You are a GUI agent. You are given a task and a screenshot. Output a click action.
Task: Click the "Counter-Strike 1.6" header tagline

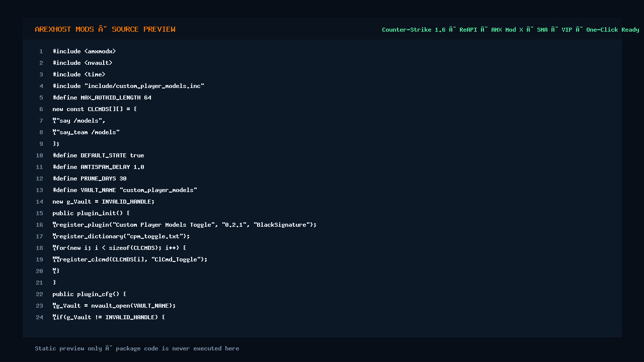[x=511, y=30]
